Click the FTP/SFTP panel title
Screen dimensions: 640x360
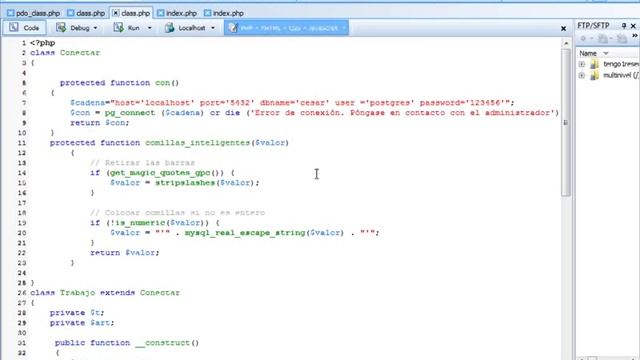click(593, 26)
